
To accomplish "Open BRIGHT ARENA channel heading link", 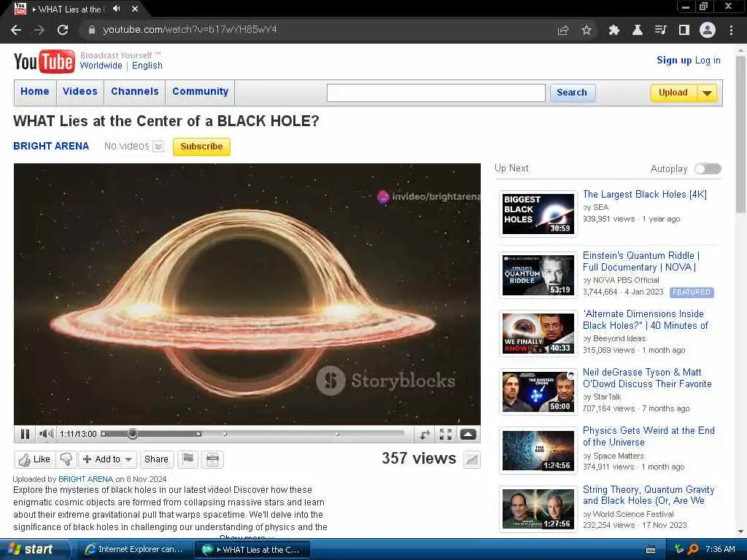I will pyautogui.click(x=51, y=146).
